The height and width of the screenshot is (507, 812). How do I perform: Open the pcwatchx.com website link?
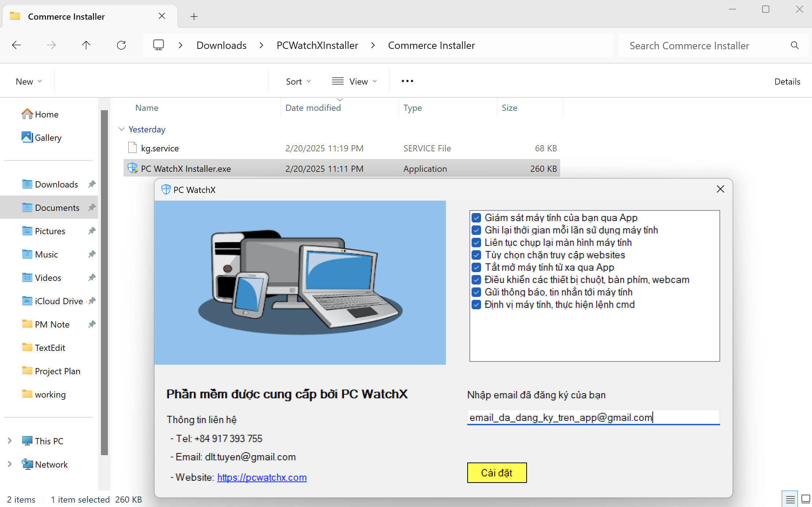point(262,477)
